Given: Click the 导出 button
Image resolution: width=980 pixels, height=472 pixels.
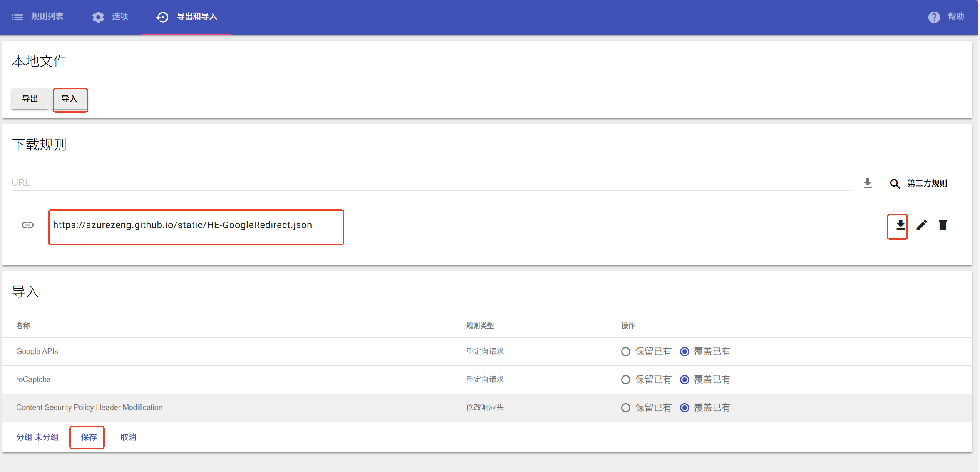Looking at the screenshot, I should point(30,99).
